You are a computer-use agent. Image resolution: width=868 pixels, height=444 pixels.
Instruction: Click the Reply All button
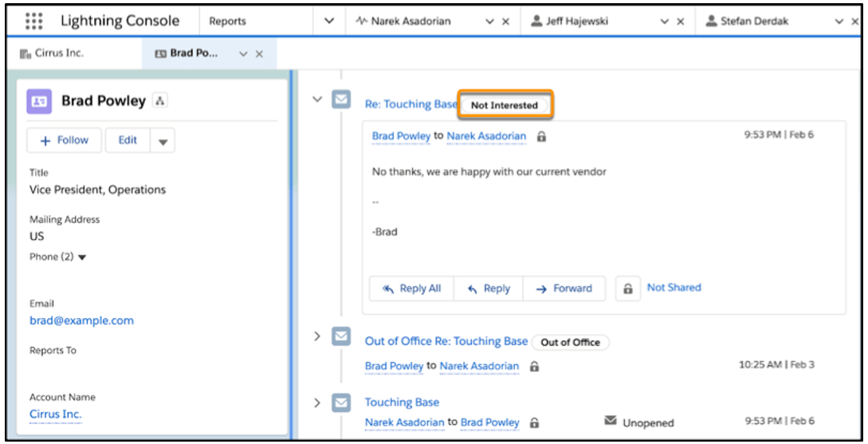click(x=412, y=289)
